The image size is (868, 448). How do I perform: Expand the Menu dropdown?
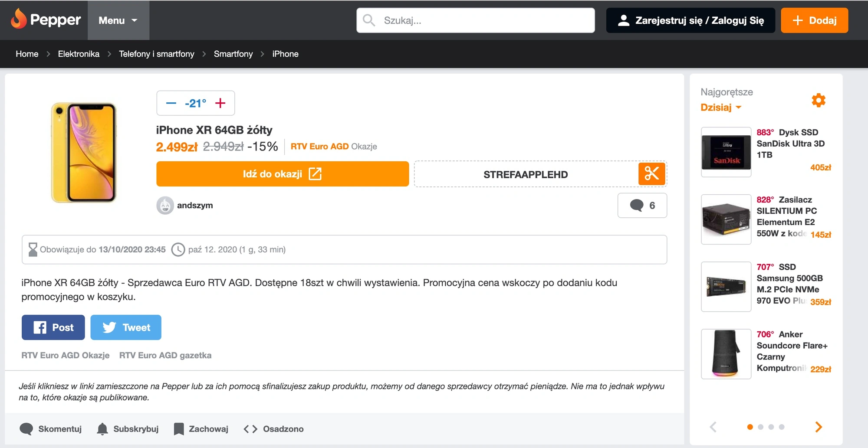pyautogui.click(x=118, y=20)
